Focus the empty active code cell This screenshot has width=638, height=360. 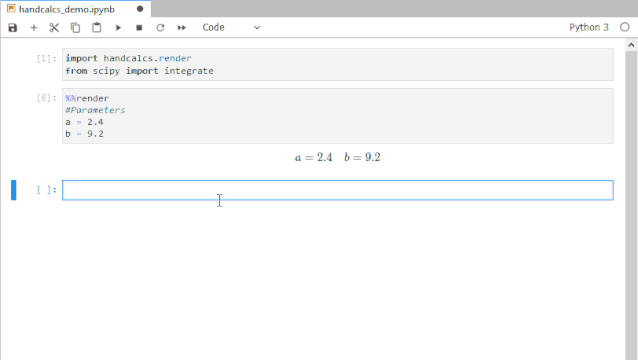click(x=338, y=190)
